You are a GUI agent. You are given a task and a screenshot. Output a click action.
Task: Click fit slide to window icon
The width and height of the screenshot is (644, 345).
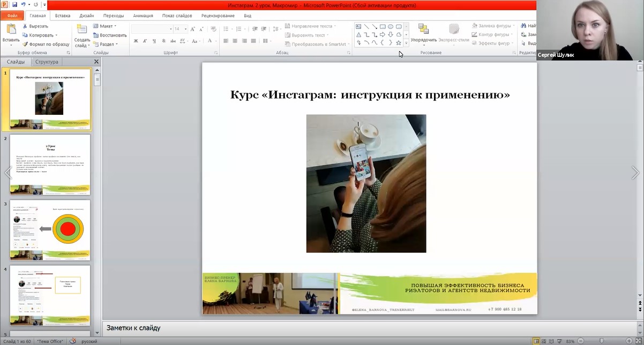coord(638,341)
